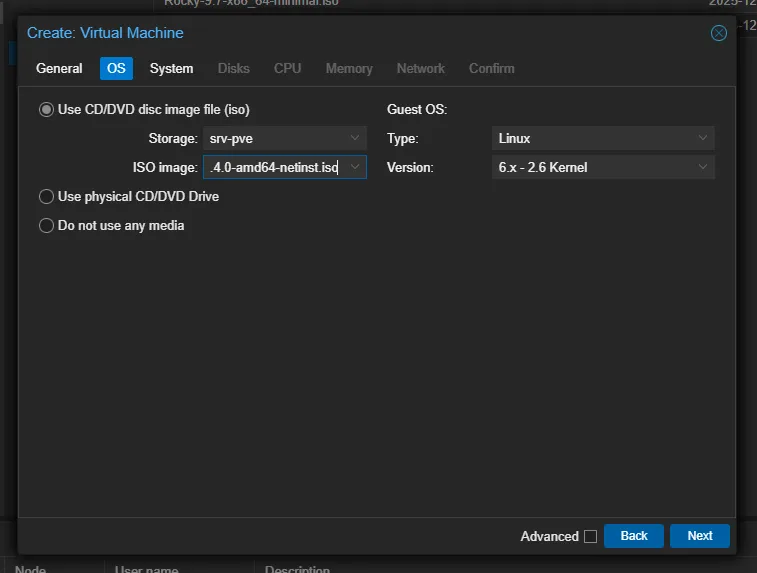The image size is (757, 573).
Task: Select the OS tab
Action: click(116, 68)
